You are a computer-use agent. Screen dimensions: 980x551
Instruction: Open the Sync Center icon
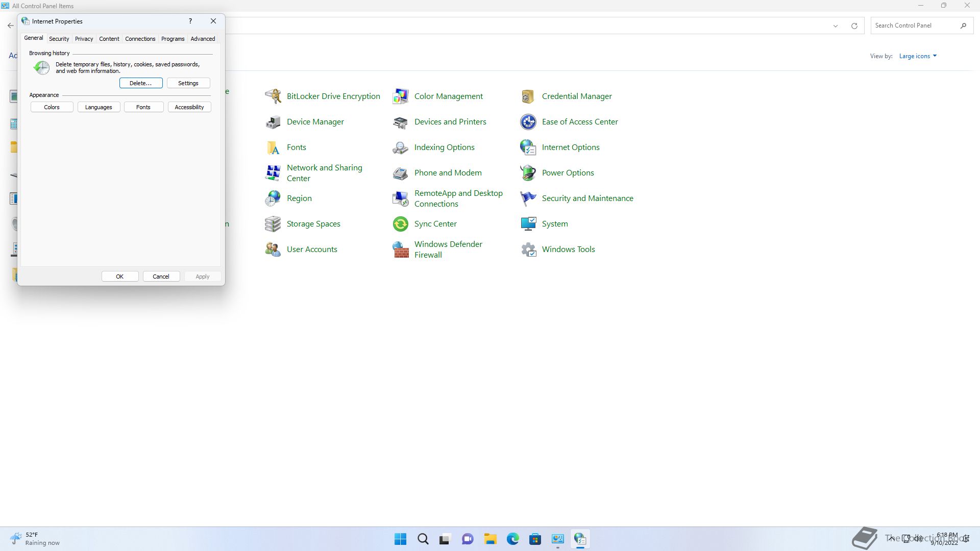click(x=401, y=223)
